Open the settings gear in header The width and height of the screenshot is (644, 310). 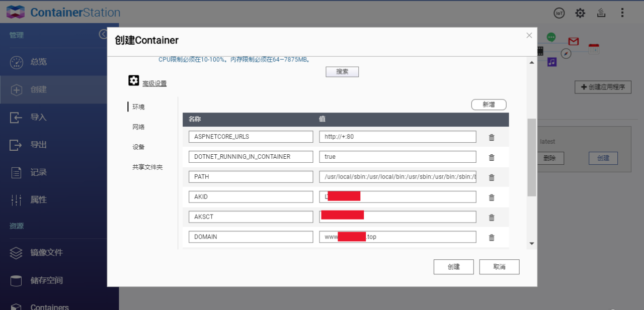click(x=580, y=13)
